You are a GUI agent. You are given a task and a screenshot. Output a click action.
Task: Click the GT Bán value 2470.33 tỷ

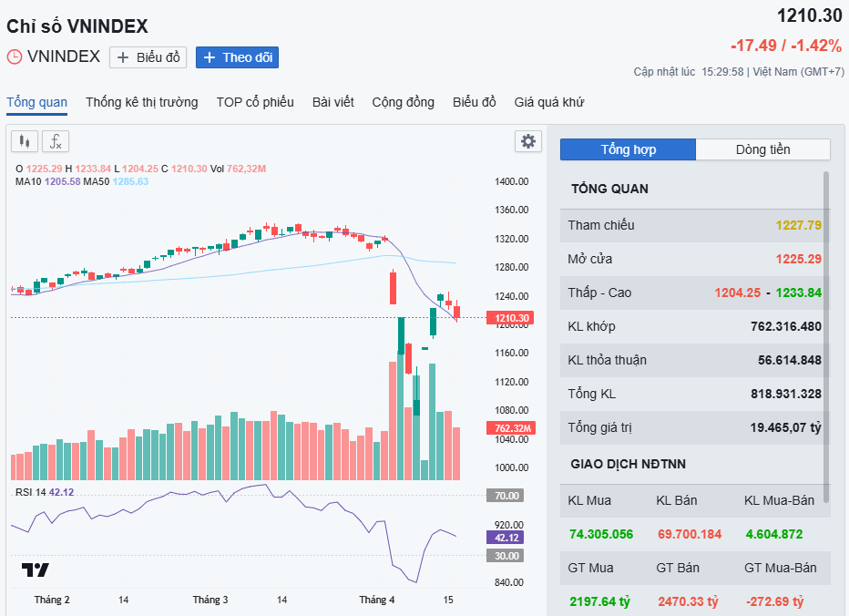(688, 601)
